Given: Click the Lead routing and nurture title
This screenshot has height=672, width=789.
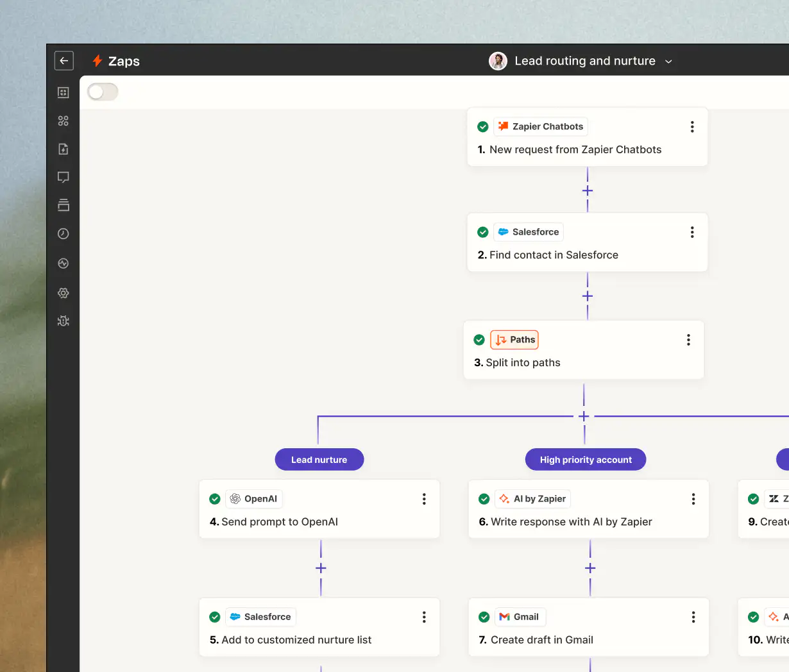Looking at the screenshot, I should (585, 61).
